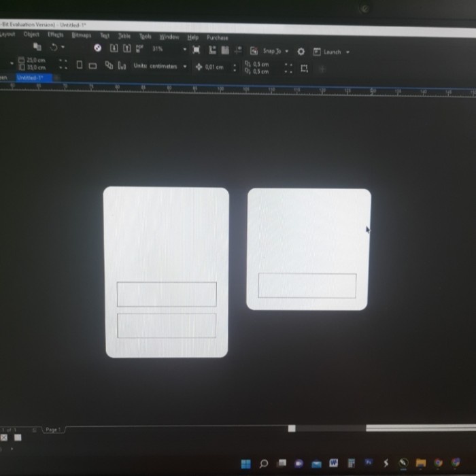Select landscape page orientation
Image resolution: width=476 pixels, height=476 pixels.
pos(92,66)
